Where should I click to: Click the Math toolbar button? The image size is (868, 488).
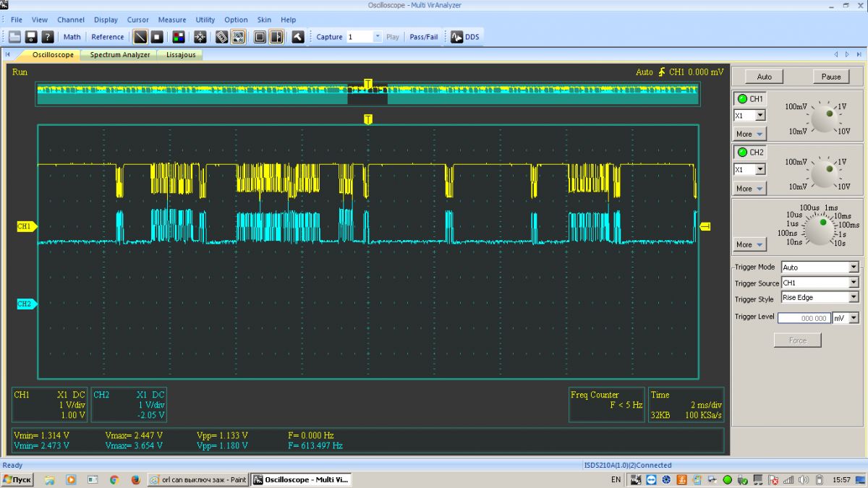[72, 37]
